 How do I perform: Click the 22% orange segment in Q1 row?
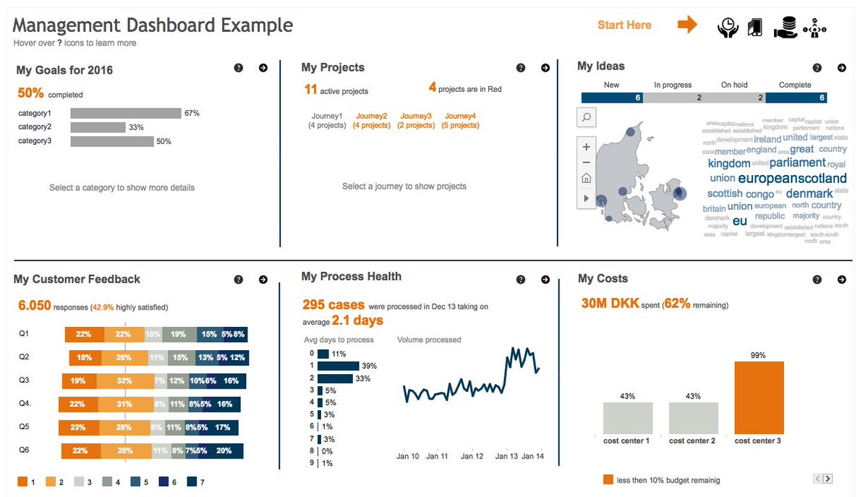click(x=85, y=334)
